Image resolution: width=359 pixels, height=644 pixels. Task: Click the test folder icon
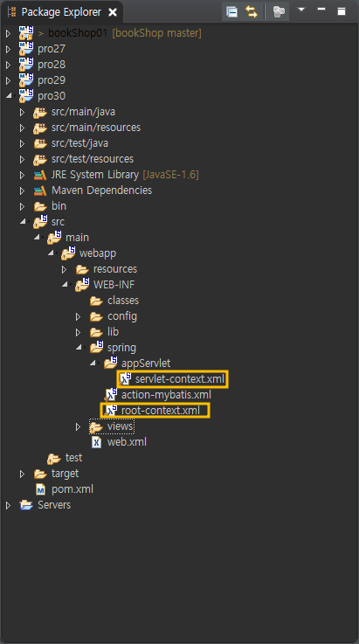point(54,458)
